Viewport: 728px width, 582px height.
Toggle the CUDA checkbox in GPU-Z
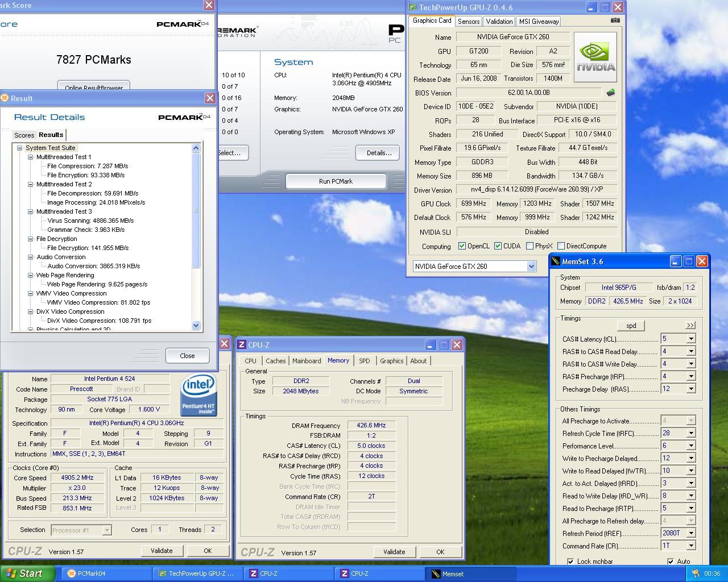tap(498, 246)
